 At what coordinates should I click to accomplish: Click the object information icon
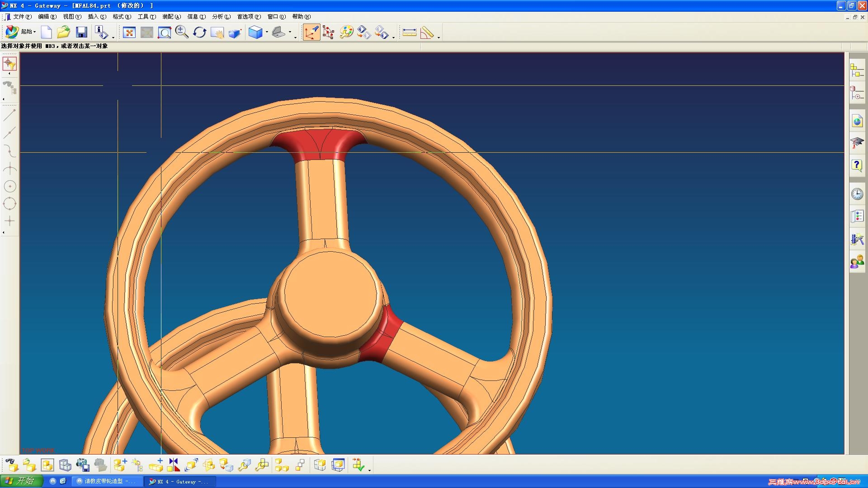pos(101,33)
